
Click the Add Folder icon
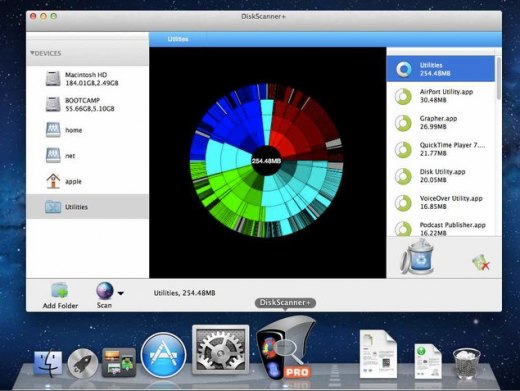click(60, 290)
